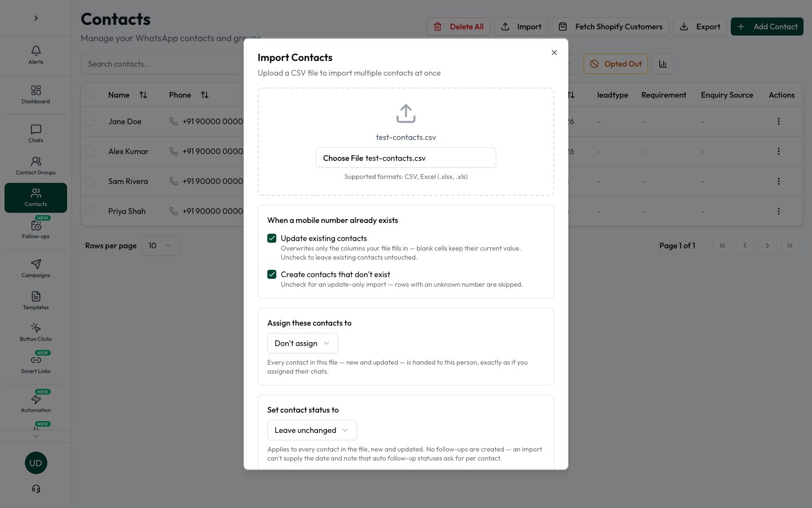Image resolution: width=812 pixels, height=508 pixels.
Task: Open Campaigns paper-plane icon
Action: click(36, 269)
